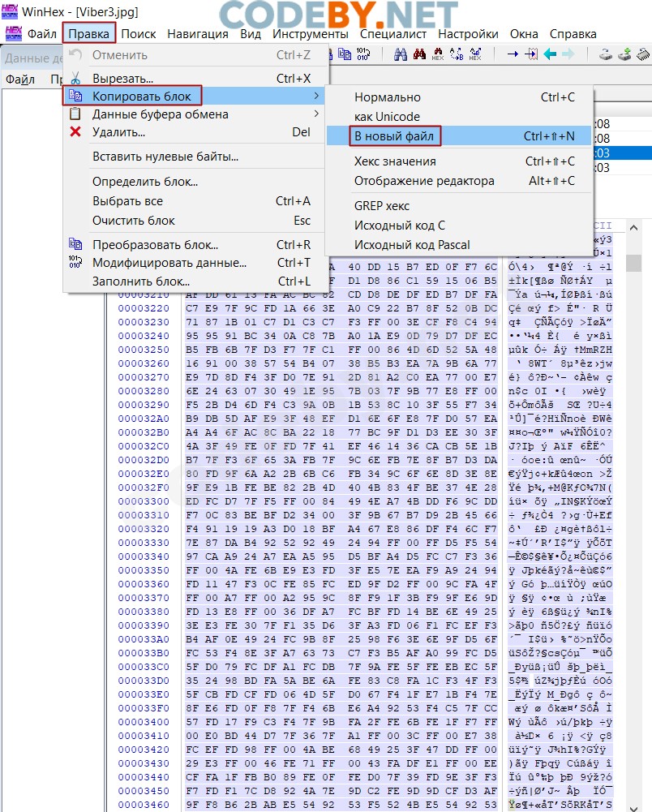Open the Правка menu
The width and height of the screenshot is (652, 812).
point(88,34)
